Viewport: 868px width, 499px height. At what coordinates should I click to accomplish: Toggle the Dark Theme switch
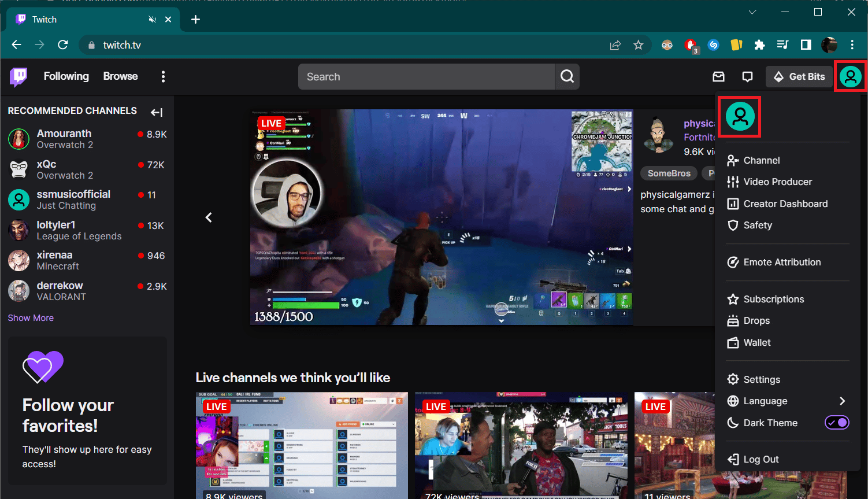point(836,423)
